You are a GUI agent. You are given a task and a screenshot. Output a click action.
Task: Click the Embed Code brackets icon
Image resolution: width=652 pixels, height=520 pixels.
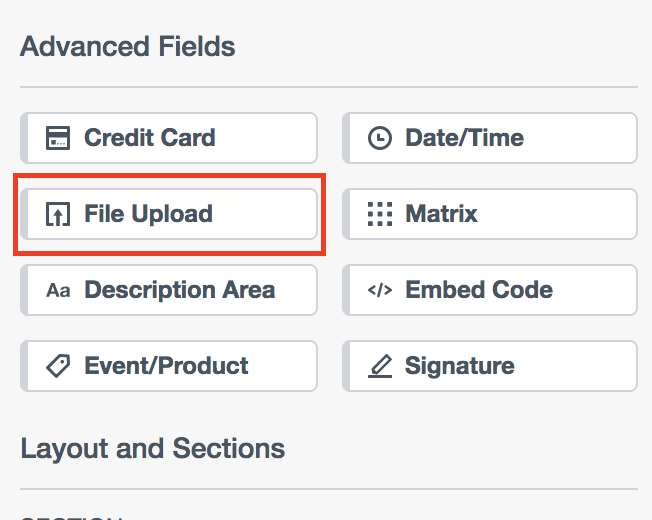[380, 290]
